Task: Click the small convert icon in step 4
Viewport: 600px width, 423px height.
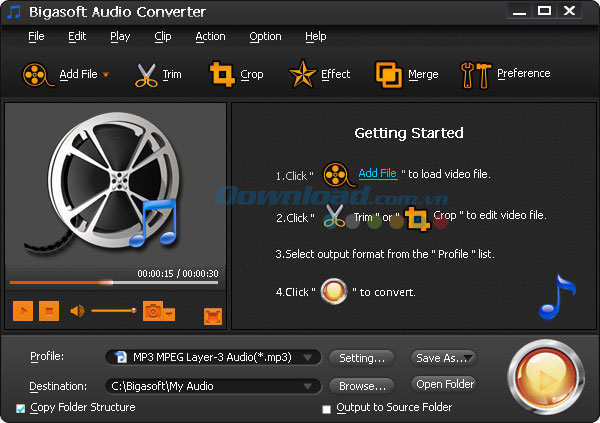Action: (x=334, y=291)
